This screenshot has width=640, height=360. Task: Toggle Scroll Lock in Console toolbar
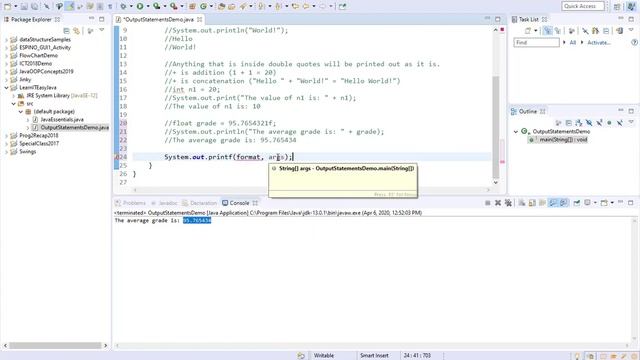tap(532, 203)
